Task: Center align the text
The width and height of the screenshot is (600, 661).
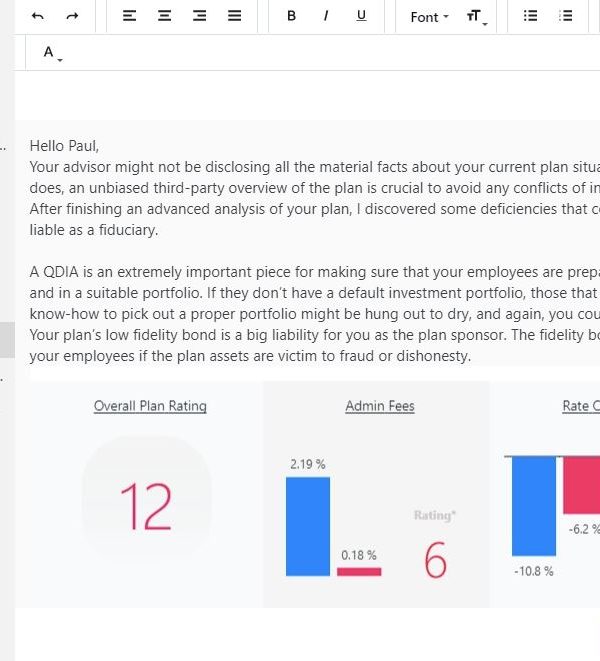Action: click(x=164, y=16)
